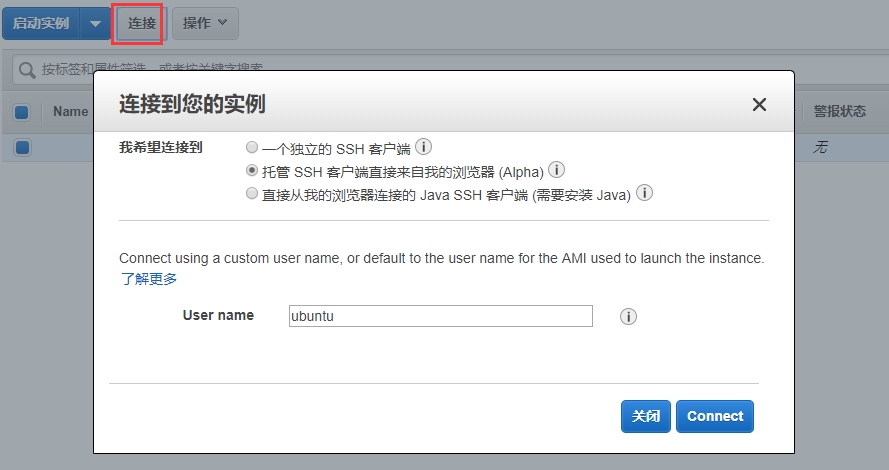The width and height of the screenshot is (889, 470).
Task: Open the 操作 dropdown menu
Action: tap(205, 22)
